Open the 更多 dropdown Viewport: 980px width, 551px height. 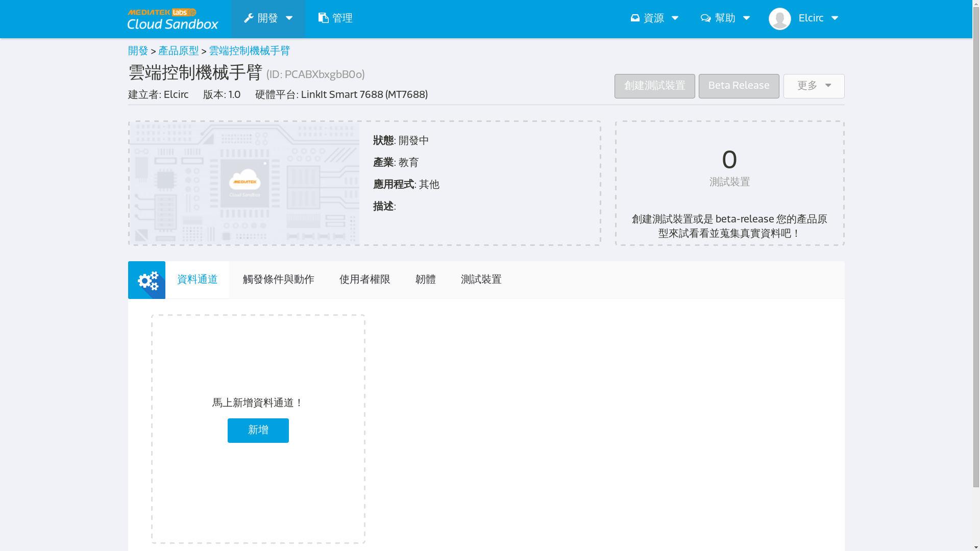(x=814, y=86)
